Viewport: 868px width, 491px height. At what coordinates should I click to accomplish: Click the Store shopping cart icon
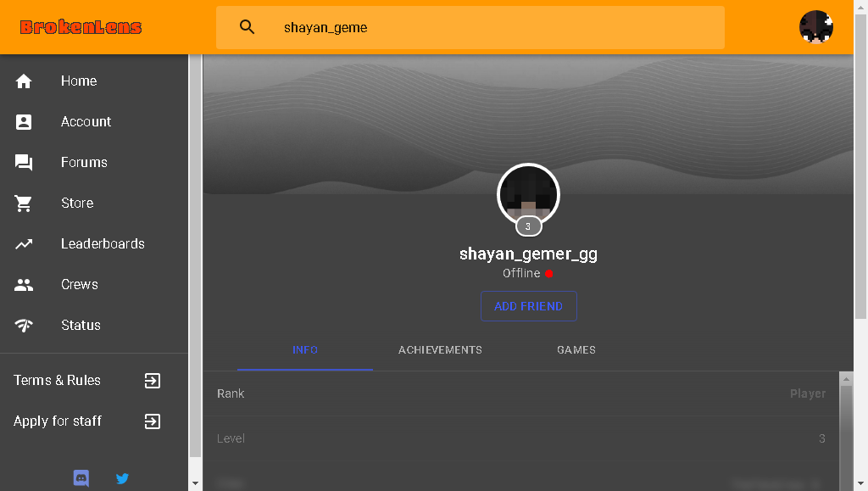pos(23,204)
